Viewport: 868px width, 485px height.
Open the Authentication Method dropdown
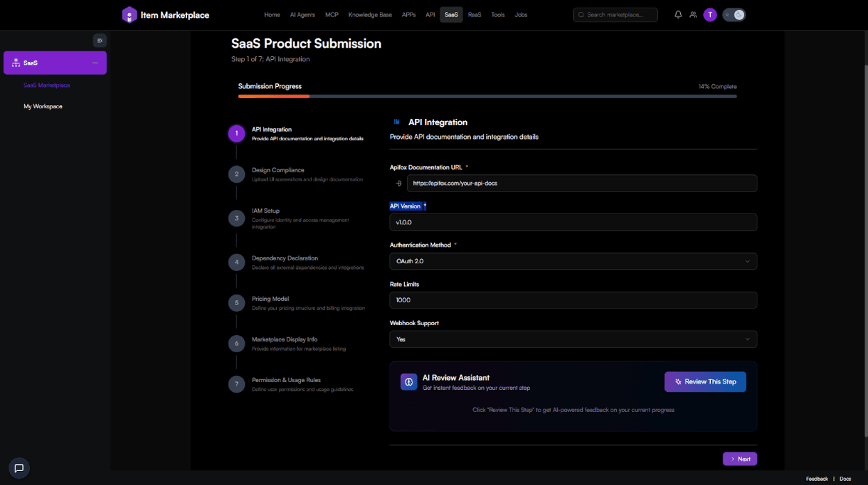click(573, 261)
